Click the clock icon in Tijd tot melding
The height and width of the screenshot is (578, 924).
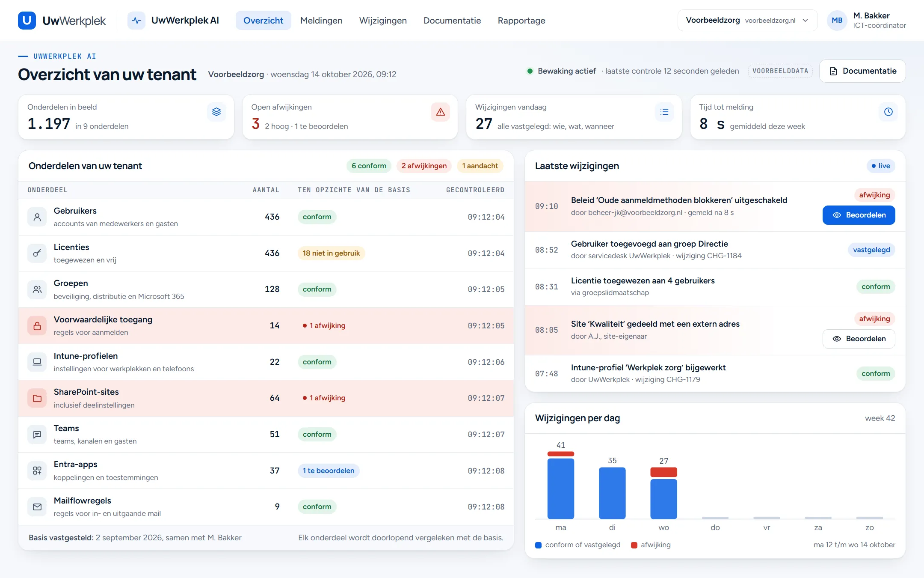(x=888, y=112)
